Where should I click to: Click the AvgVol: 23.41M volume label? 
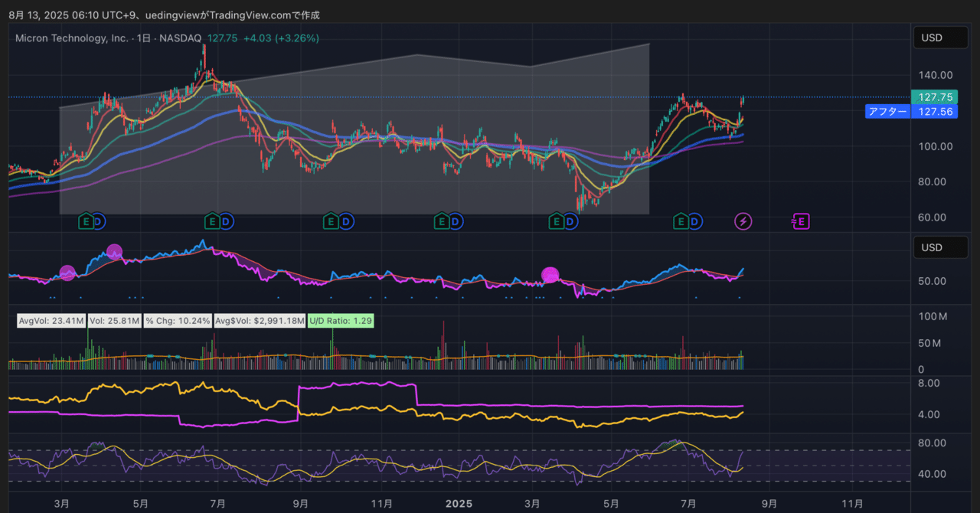tap(51, 321)
